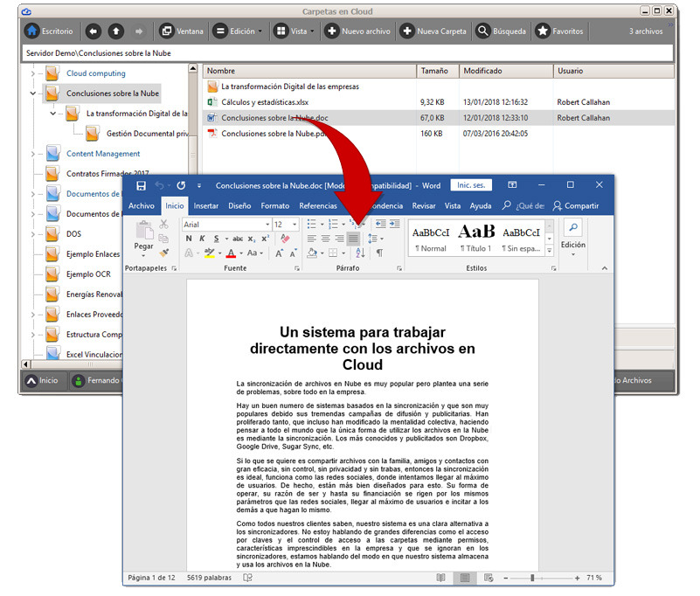
Task: Click Nuevo archivo in Carpetas toolbar
Action: (357, 31)
